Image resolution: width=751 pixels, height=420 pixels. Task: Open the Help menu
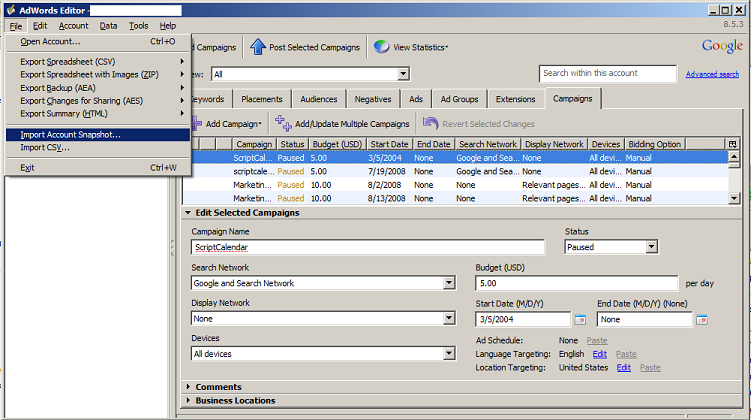pyautogui.click(x=168, y=26)
